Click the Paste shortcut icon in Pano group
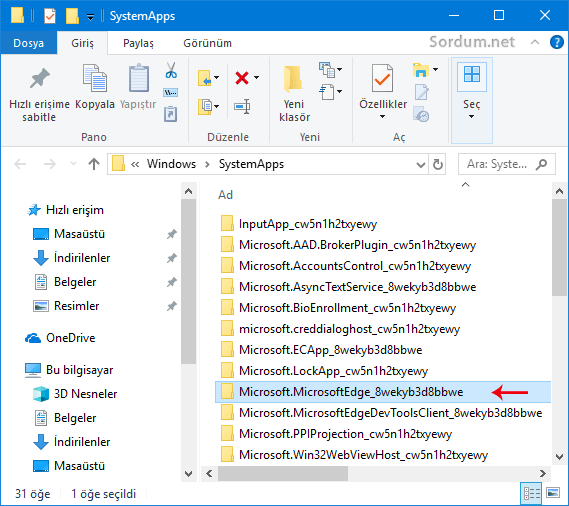 [171, 114]
